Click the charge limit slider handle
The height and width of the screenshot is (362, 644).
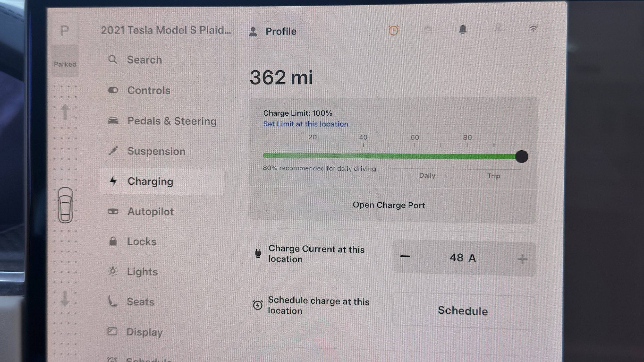point(521,157)
